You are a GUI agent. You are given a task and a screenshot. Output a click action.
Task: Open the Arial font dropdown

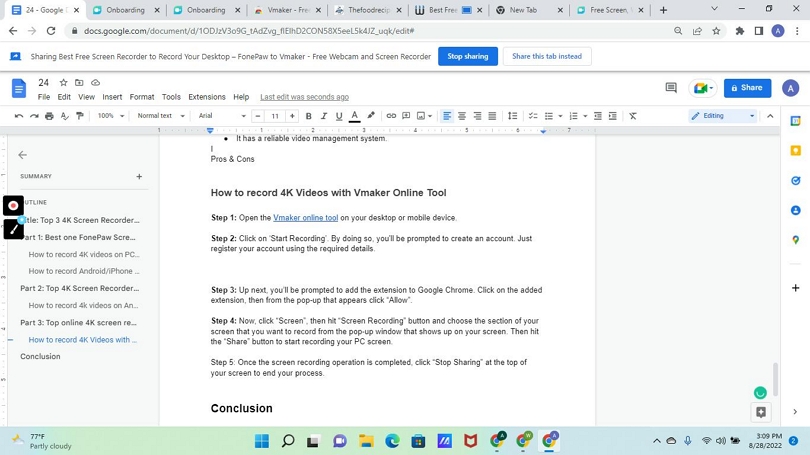(222, 116)
